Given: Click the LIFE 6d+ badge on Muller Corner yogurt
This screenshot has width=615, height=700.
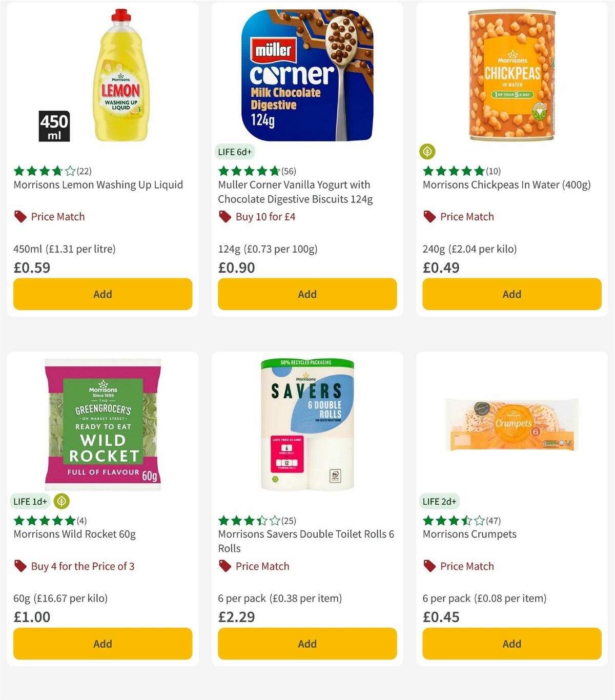Looking at the screenshot, I should [234, 152].
